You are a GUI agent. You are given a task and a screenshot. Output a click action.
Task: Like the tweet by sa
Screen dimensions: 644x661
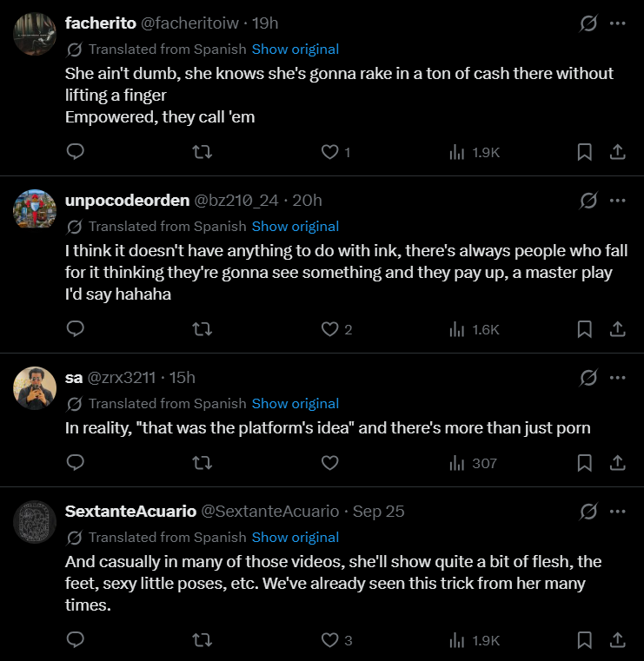329,463
